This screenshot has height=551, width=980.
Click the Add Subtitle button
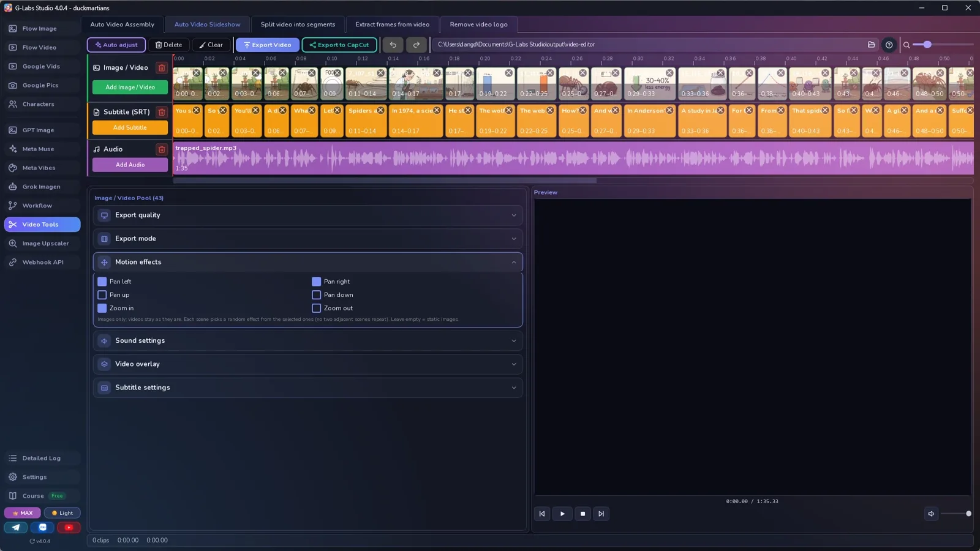pyautogui.click(x=130, y=127)
